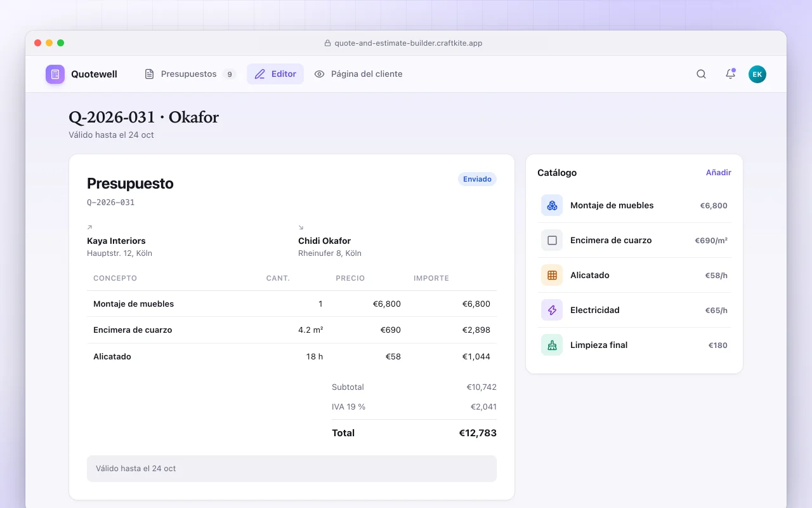The image size is (812, 508).
Task: Click the €690 price cell
Action: click(390, 330)
